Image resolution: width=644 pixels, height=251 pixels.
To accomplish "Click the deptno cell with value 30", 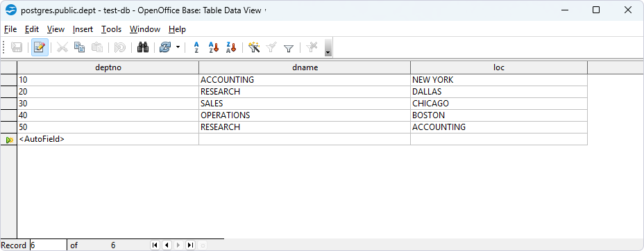I will (x=108, y=104).
